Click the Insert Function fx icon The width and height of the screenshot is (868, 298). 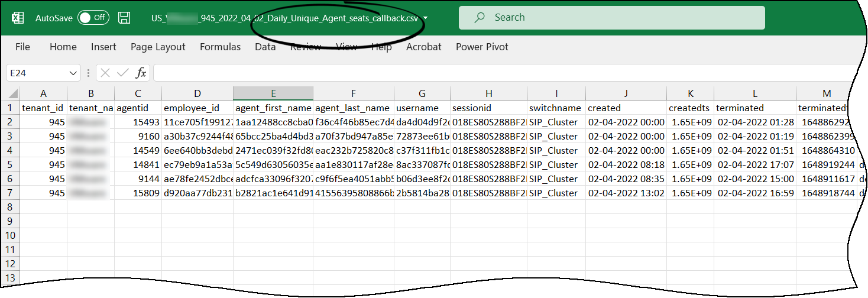click(141, 73)
